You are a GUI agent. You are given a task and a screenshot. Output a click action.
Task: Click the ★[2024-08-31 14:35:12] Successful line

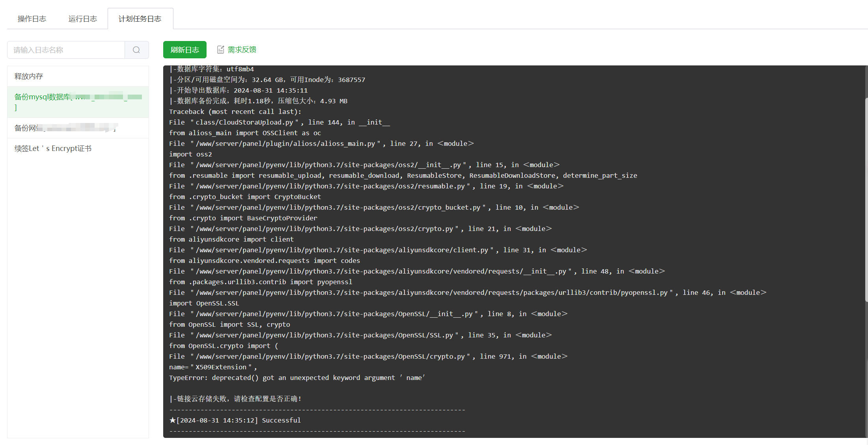pyautogui.click(x=235, y=420)
